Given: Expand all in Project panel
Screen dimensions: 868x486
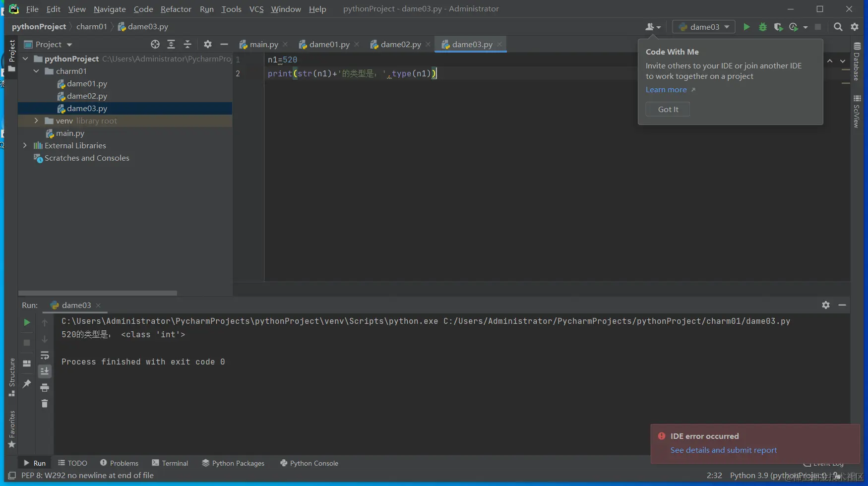Looking at the screenshot, I should [x=171, y=44].
